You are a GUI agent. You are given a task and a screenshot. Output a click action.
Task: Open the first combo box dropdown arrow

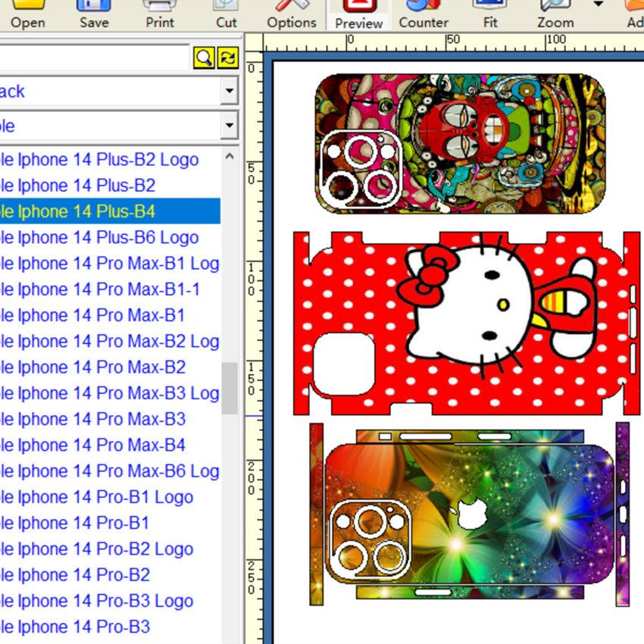pyautogui.click(x=229, y=91)
